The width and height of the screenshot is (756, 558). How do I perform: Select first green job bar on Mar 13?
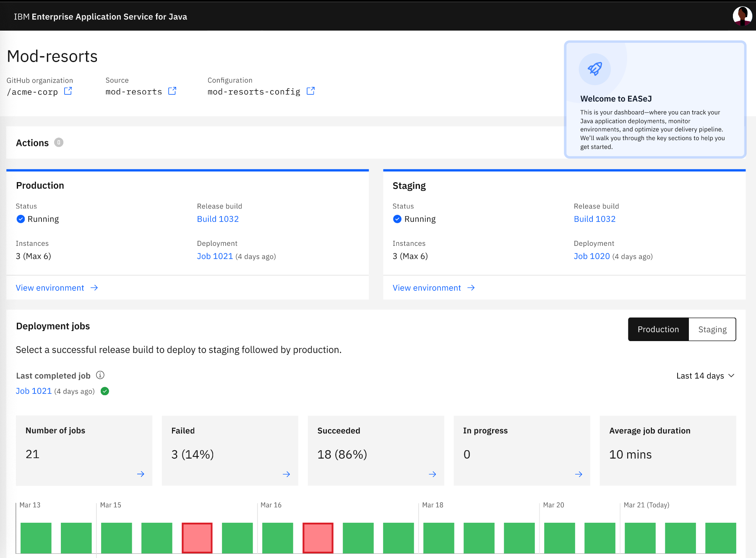pyautogui.click(x=36, y=538)
